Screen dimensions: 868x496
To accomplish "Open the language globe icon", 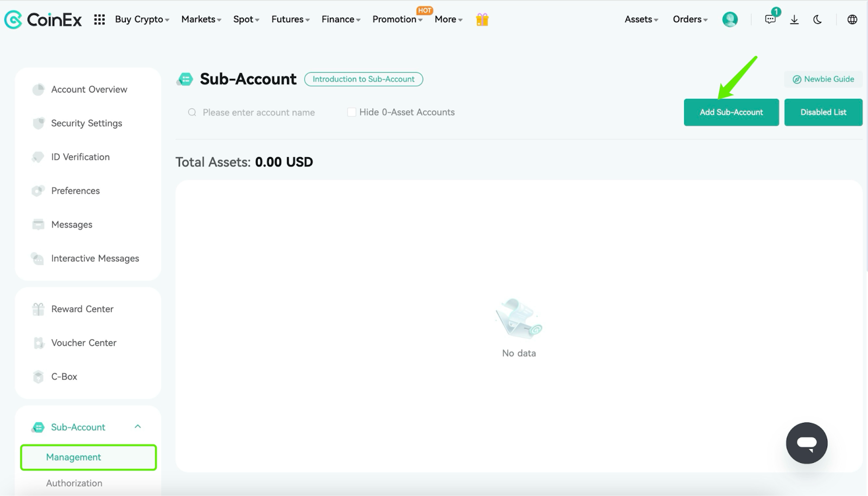I will [x=852, y=20].
